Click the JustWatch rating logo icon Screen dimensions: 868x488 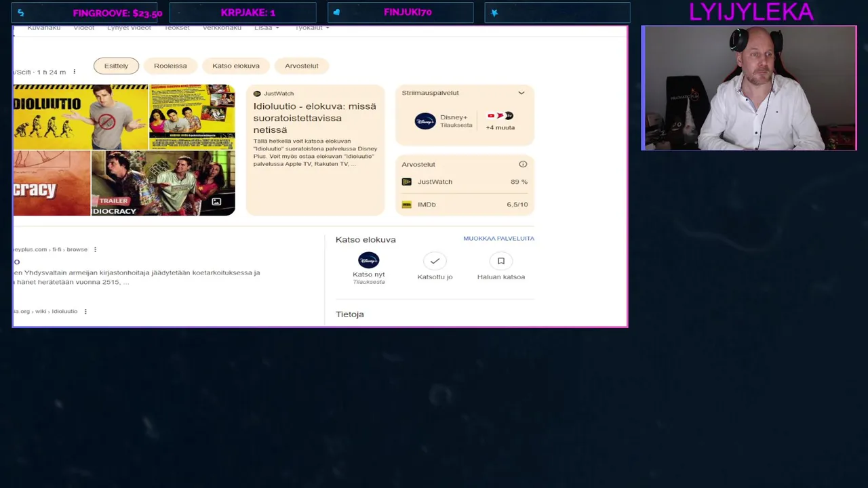tap(407, 182)
